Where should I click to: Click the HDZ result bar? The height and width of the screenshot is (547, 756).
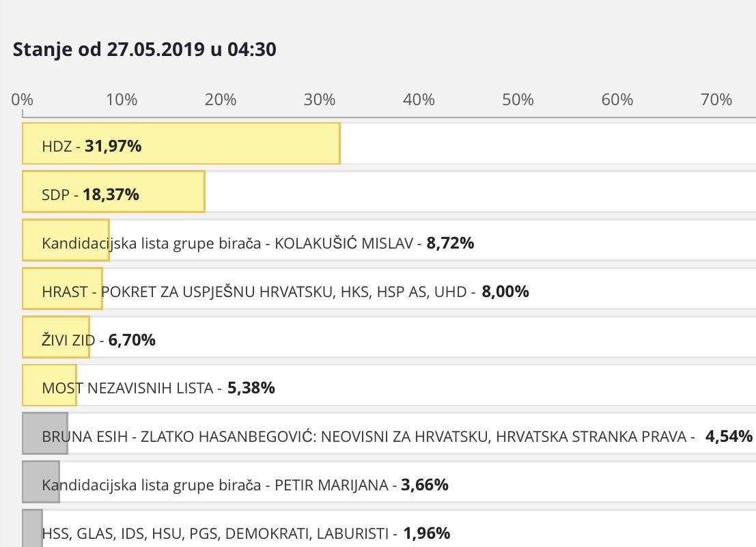(x=181, y=144)
